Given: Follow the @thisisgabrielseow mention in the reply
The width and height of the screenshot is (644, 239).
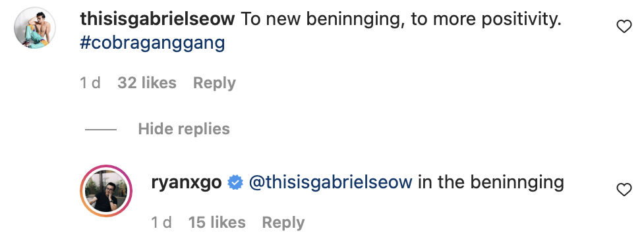Looking at the screenshot, I should 331,182.
